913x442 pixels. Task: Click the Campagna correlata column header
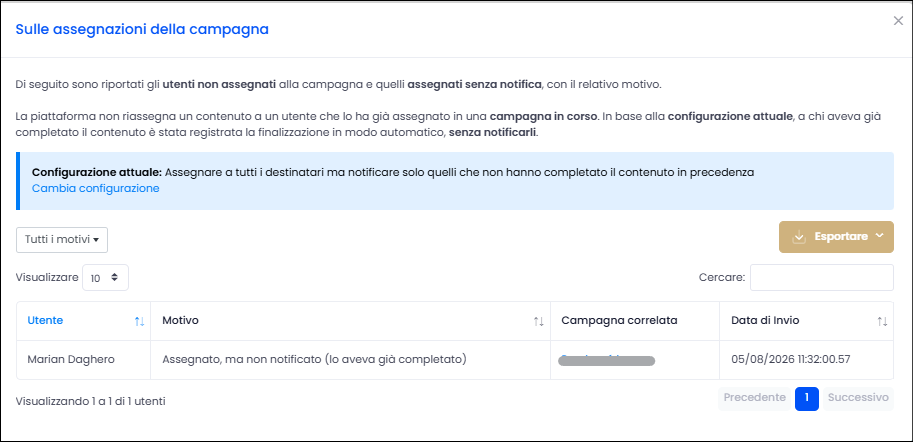(x=619, y=320)
